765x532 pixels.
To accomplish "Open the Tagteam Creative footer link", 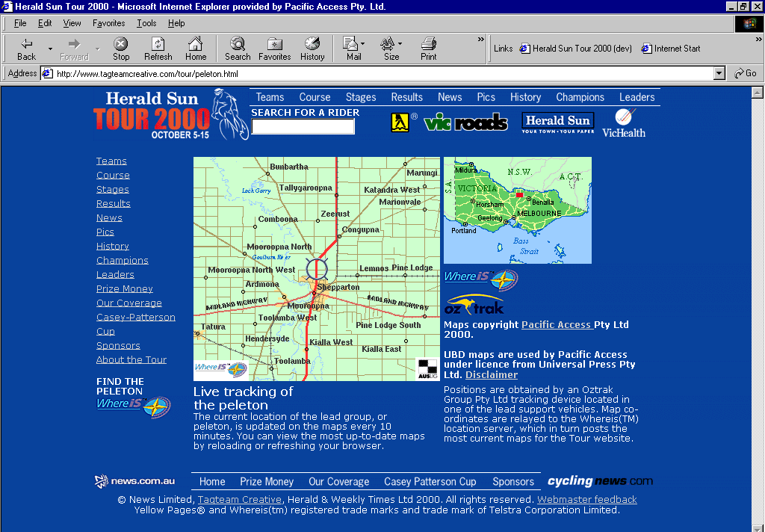I will click(240, 499).
